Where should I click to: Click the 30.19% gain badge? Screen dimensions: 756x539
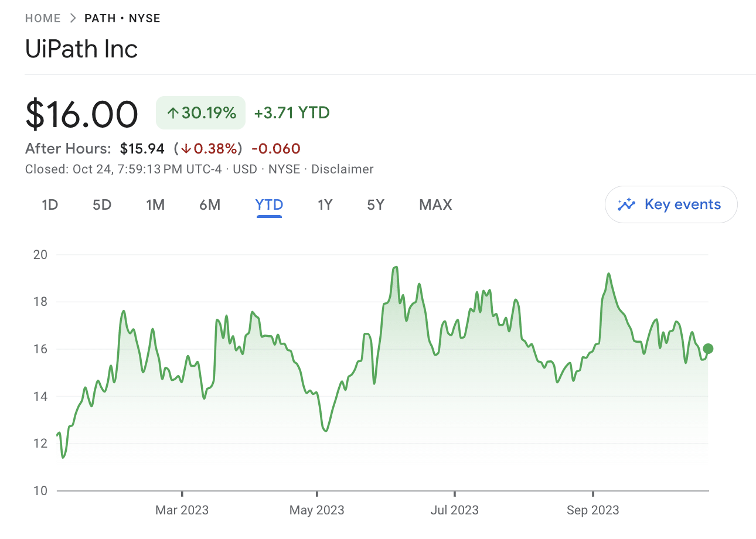tap(200, 112)
